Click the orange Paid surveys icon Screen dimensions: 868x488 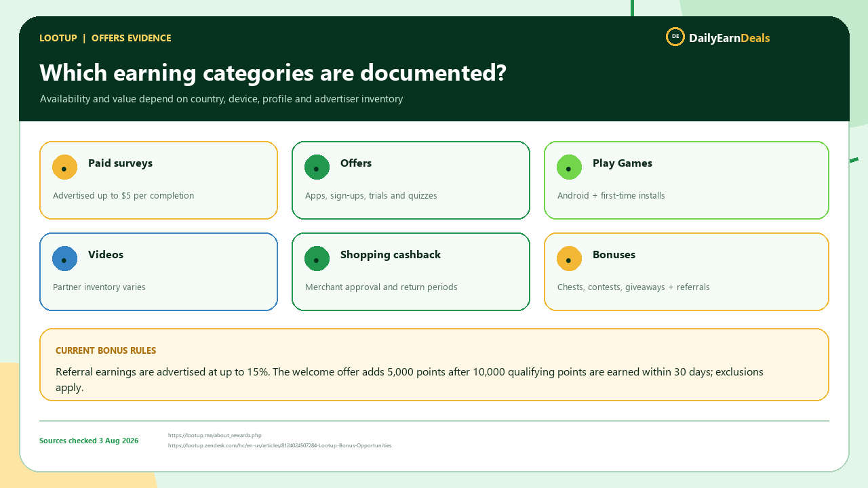coord(65,167)
